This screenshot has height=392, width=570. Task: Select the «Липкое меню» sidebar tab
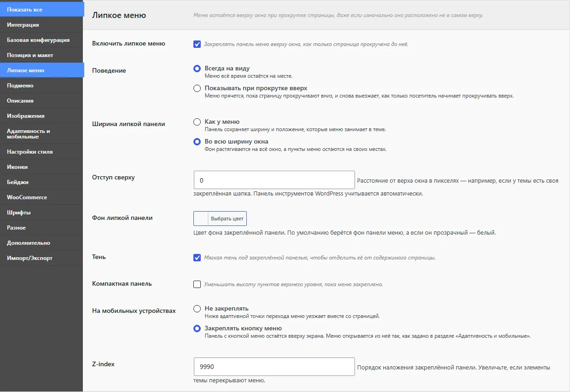[41, 70]
